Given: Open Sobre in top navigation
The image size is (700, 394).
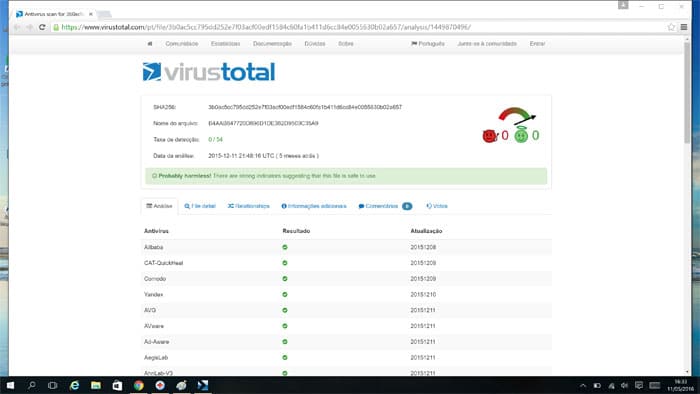Looking at the screenshot, I should click(x=346, y=44).
